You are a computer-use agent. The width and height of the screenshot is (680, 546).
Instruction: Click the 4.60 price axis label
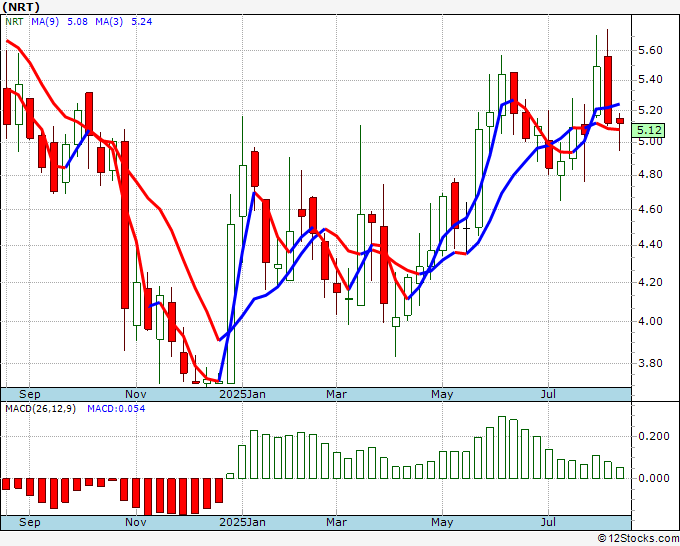pos(651,209)
